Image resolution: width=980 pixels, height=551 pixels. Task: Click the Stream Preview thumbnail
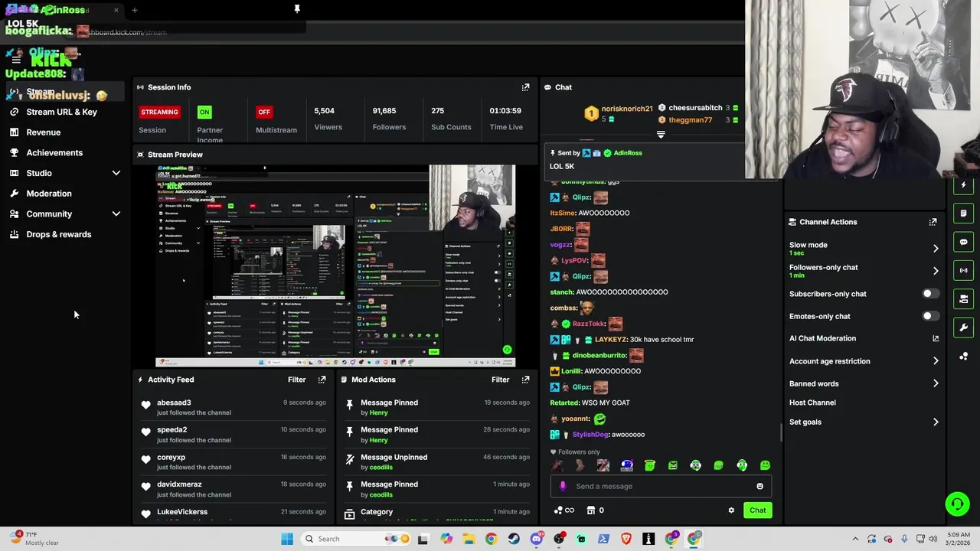(x=335, y=266)
